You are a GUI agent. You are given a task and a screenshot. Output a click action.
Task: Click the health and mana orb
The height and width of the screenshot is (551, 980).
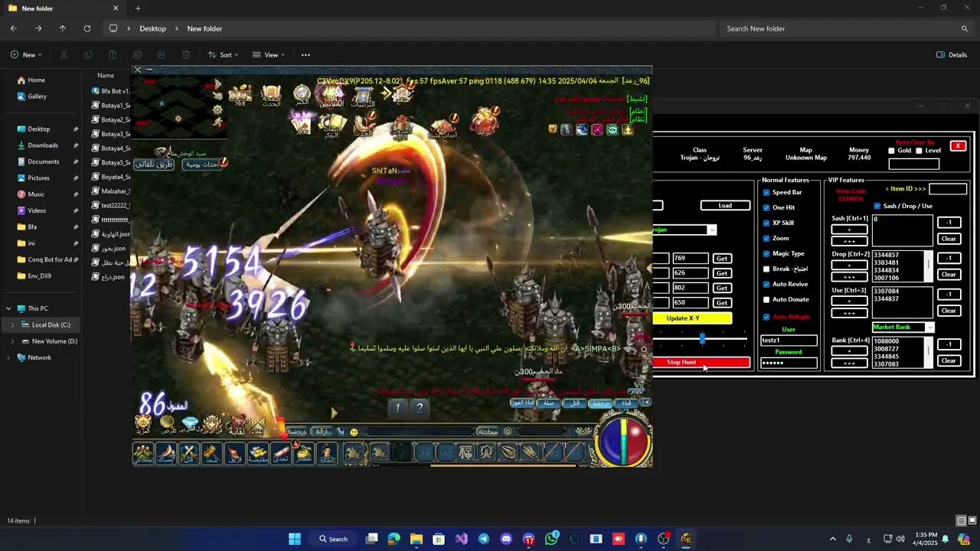624,441
